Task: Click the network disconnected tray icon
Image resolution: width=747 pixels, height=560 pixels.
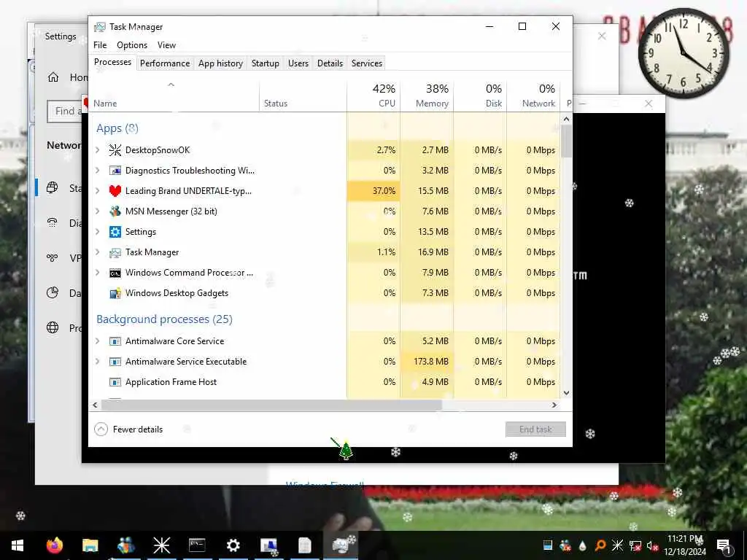Action: pos(635,545)
